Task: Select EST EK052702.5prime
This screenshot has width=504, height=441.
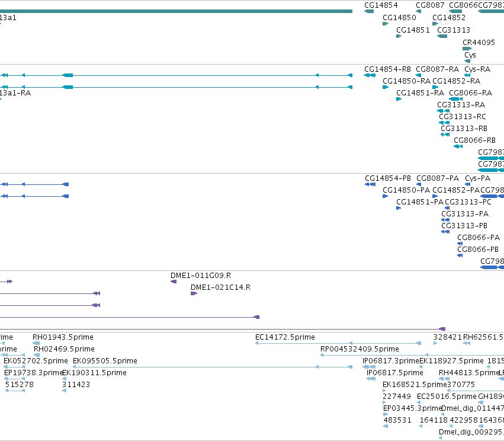Action: coord(36,361)
